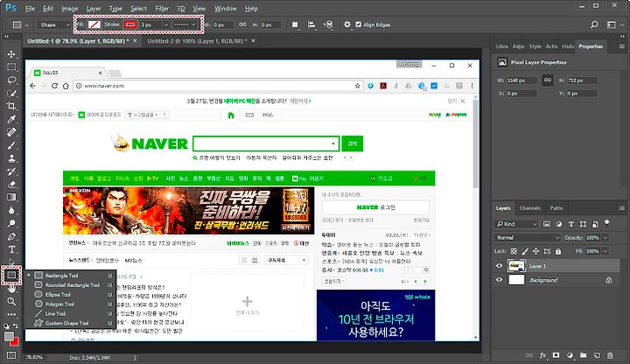This screenshot has height=364, width=630.
Task: Create a new group folder icon
Action: point(584,355)
